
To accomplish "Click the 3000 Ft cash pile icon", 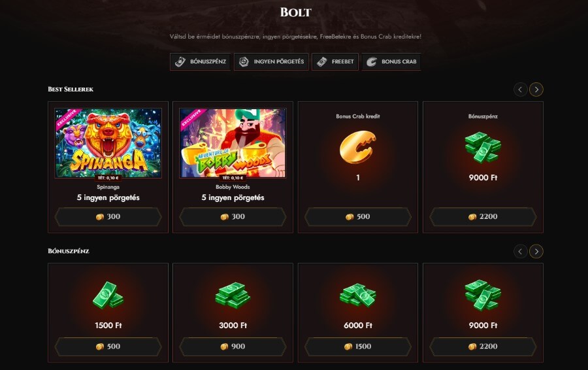I will pos(233,295).
